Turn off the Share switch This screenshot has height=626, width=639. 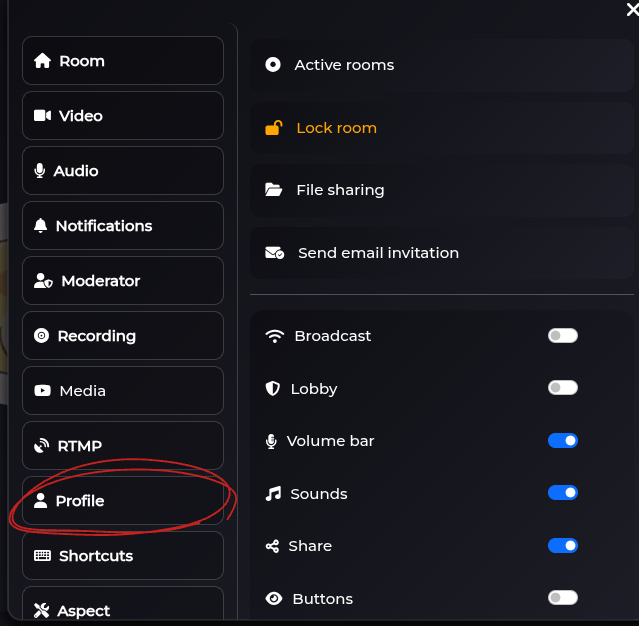click(x=563, y=545)
